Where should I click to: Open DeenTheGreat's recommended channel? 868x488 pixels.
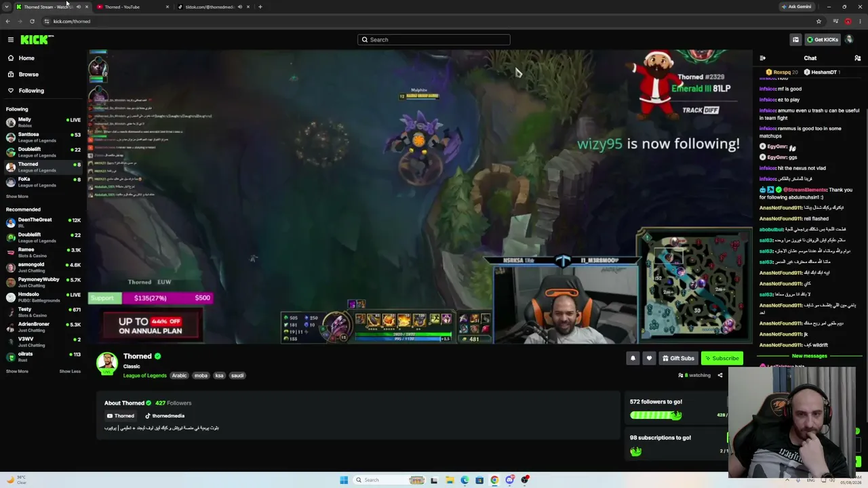point(43,222)
